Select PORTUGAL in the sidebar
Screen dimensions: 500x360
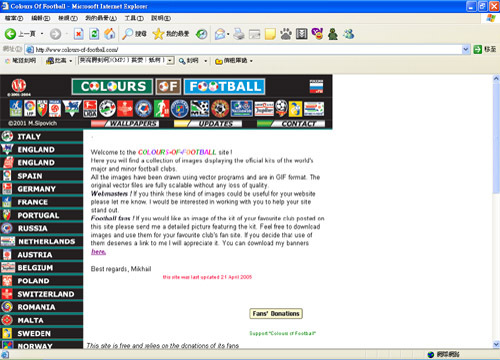pos(41,215)
